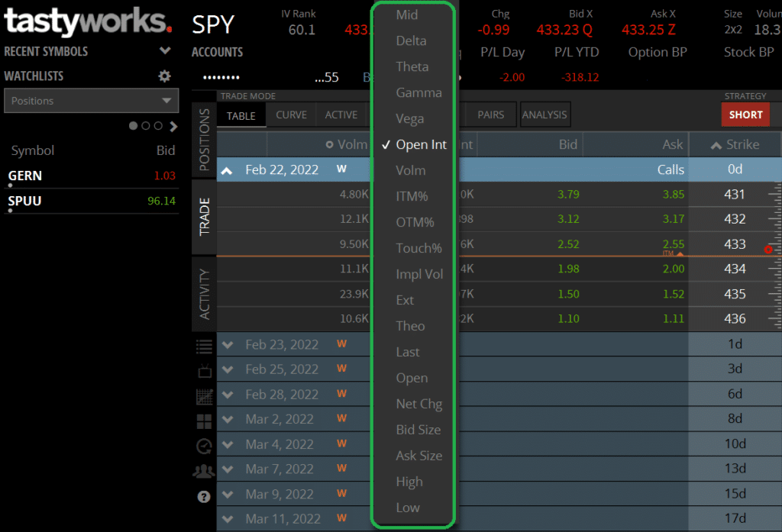
Task: Choose Open from column menu
Action: pyautogui.click(x=412, y=378)
